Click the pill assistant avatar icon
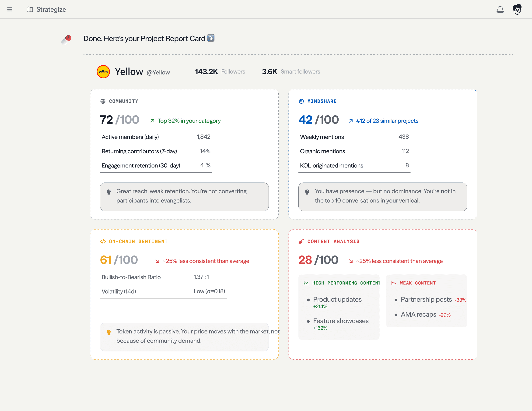532x411 pixels. point(66,39)
